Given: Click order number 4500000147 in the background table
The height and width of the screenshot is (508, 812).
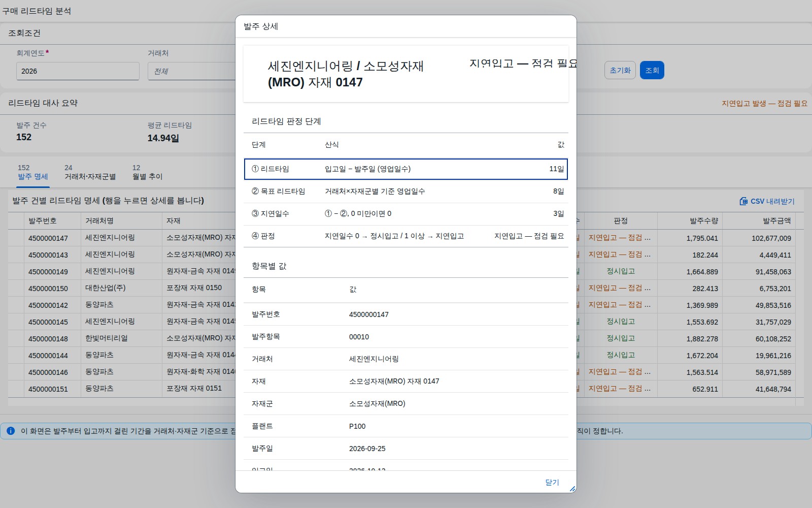Looking at the screenshot, I should point(48,238).
